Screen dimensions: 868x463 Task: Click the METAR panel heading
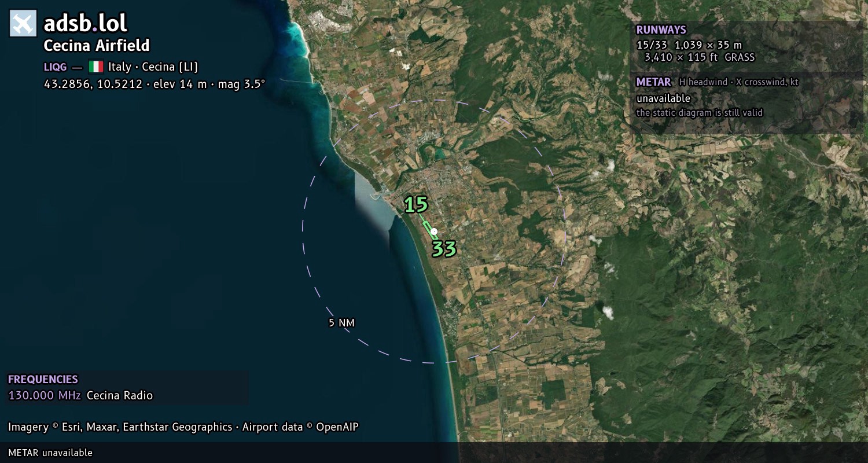point(653,82)
